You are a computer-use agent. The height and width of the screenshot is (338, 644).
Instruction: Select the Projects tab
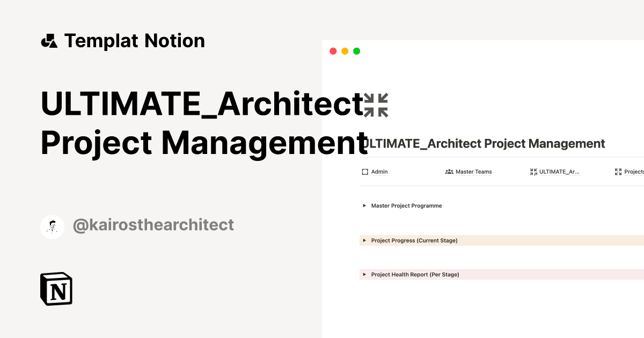click(x=633, y=172)
